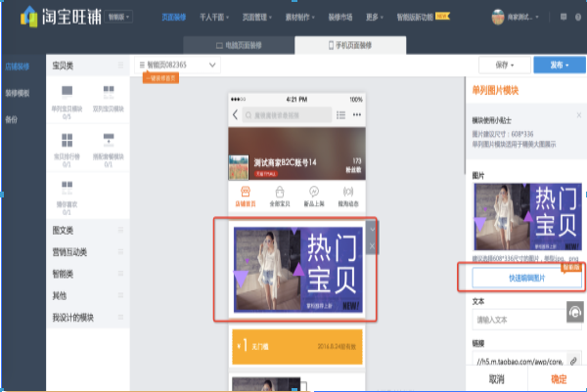The image size is (587, 392).
Task: Tap the back arrow in phone preview
Action: click(x=235, y=114)
